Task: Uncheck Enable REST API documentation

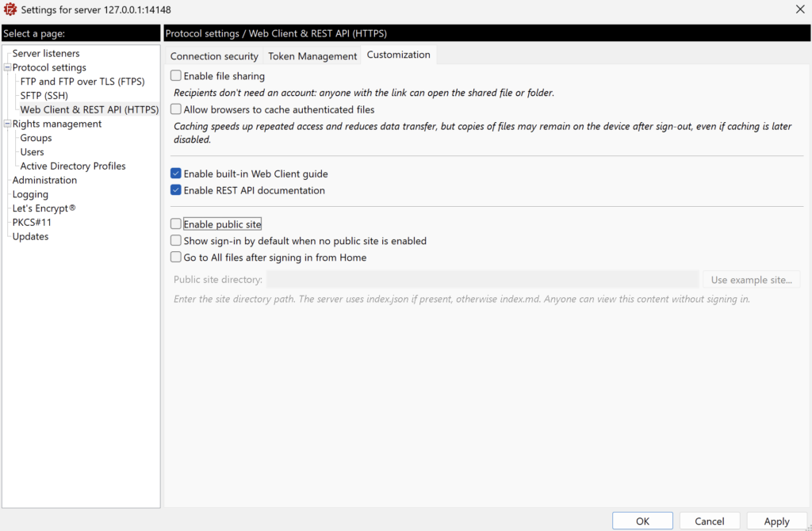Action: tap(176, 190)
